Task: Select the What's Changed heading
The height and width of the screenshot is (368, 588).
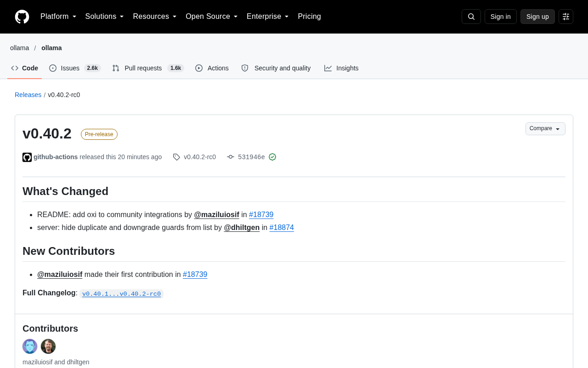Action: 65,191
